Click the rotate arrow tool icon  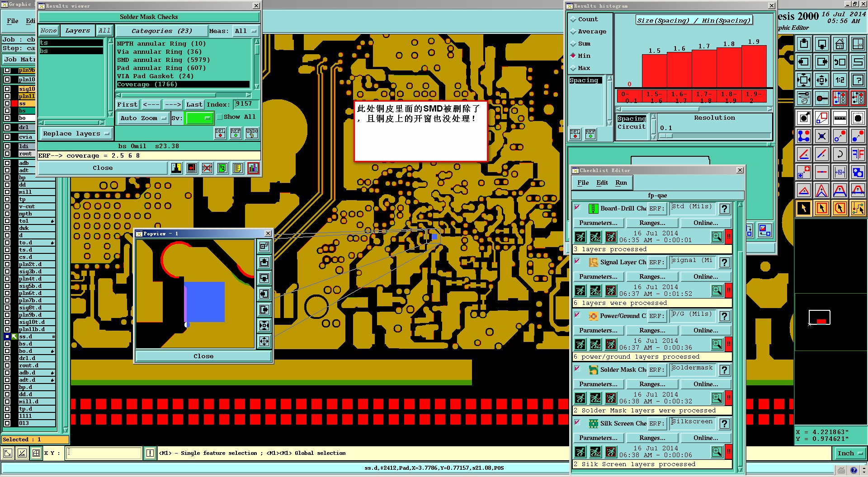pyautogui.click(x=840, y=154)
